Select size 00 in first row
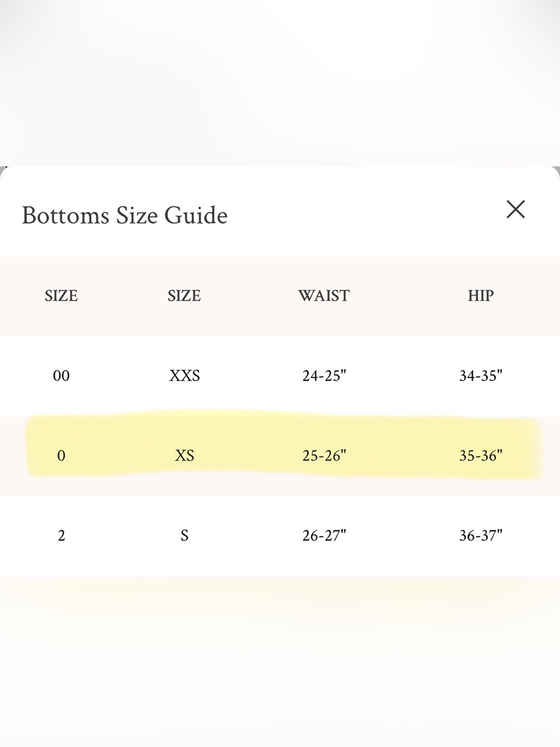 61,376
